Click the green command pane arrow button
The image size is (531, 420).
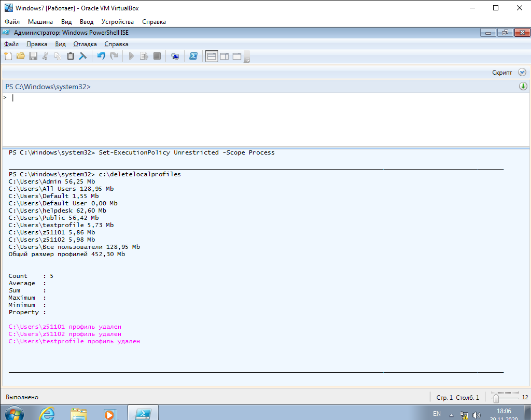523,87
